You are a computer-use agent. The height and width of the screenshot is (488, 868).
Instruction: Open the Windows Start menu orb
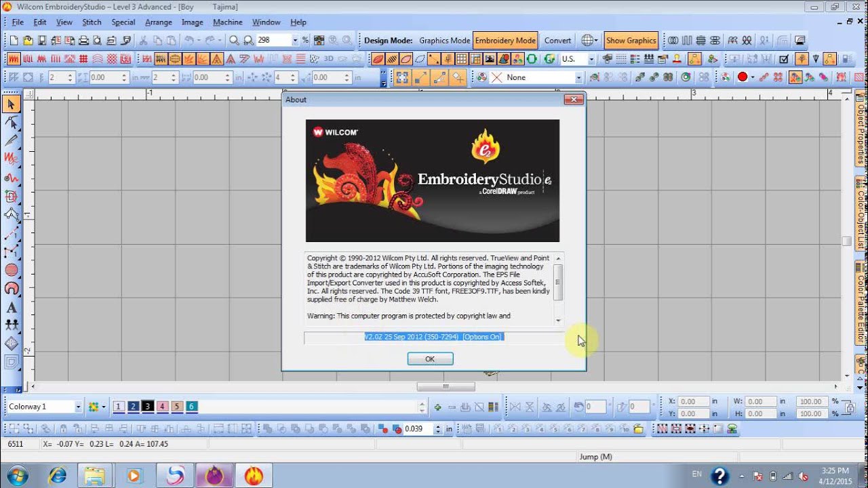(16, 475)
